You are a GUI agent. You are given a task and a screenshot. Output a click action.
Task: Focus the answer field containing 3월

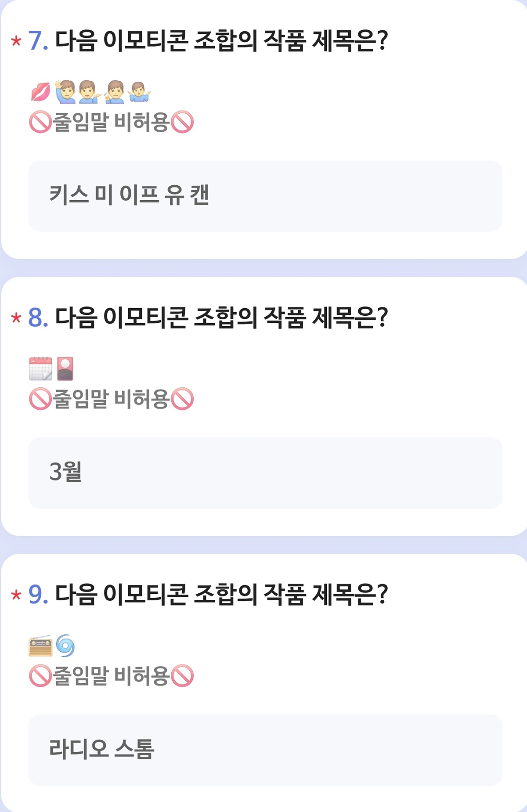(x=265, y=473)
